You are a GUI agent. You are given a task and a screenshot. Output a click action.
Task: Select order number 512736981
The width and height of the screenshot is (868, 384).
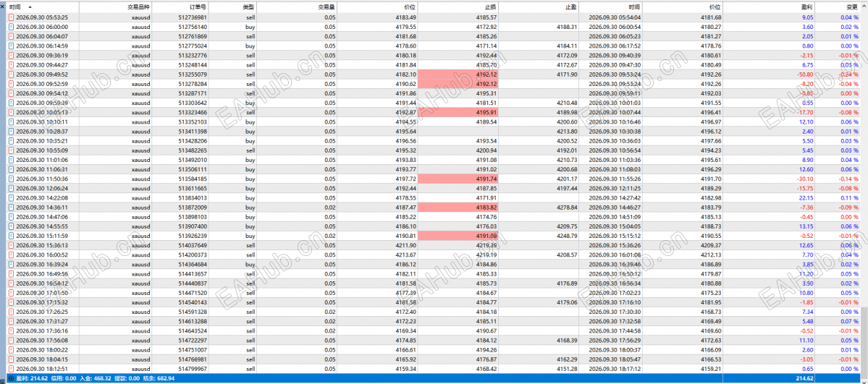193,17
